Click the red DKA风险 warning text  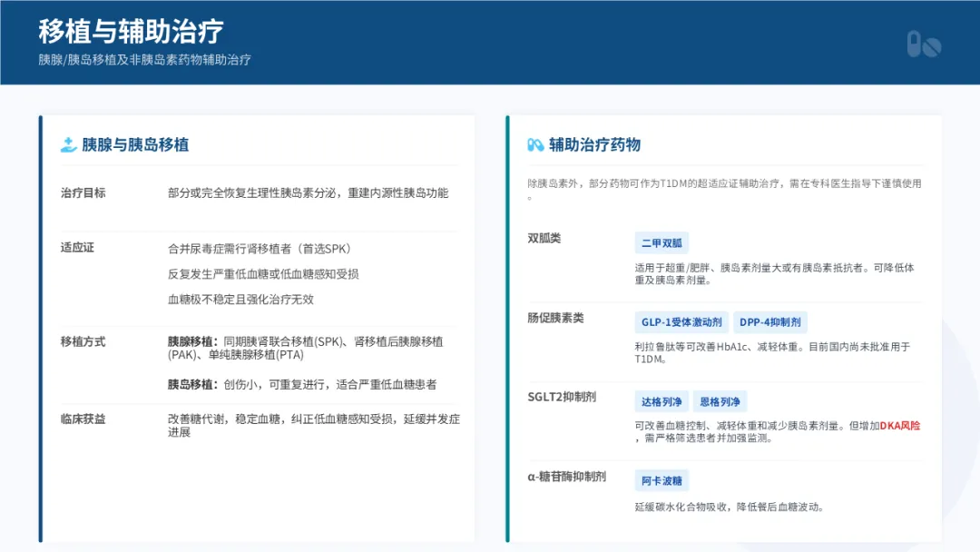(x=900, y=426)
